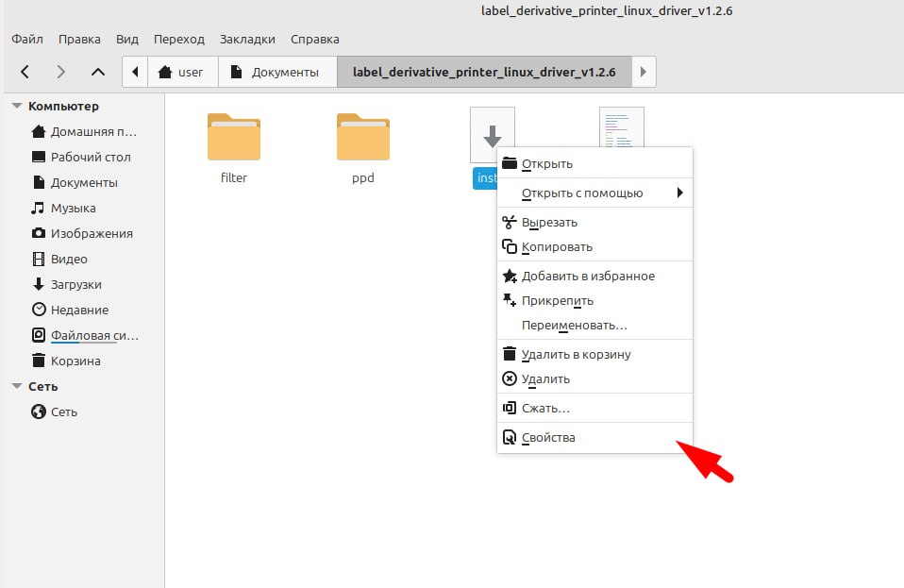Click the Документы breadcrumb button
Image resolution: width=904 pixels, height=588 pixels.
277,72
